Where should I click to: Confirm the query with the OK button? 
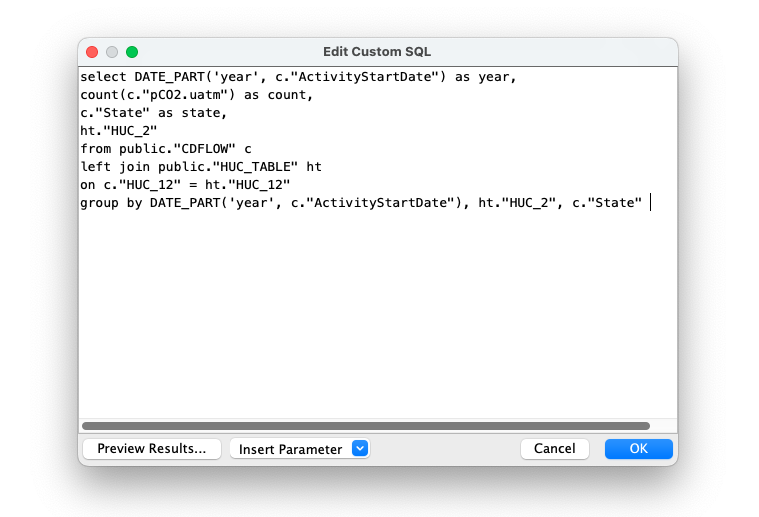[x=638, y=449]
